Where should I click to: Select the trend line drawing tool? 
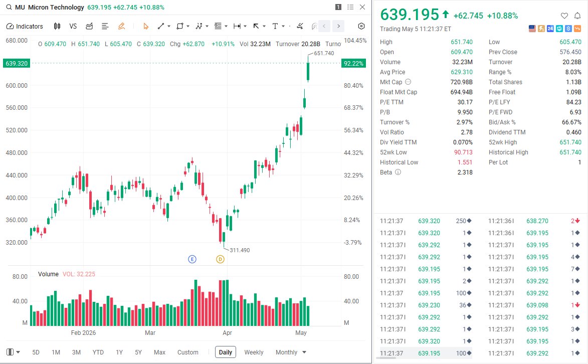(161, 26)
